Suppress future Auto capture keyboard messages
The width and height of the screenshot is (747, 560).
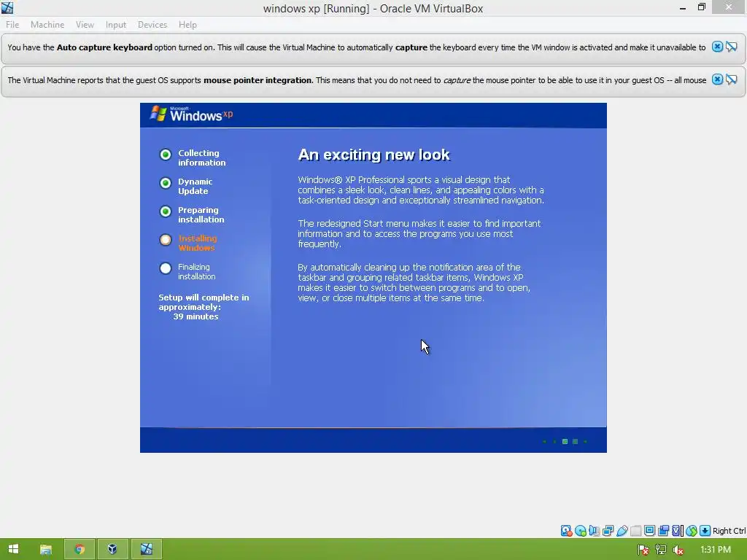click(x=731, y=47)
